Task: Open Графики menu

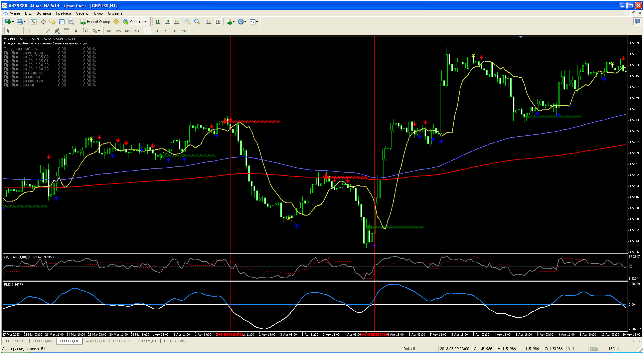Action: click(x=63, y=13)
